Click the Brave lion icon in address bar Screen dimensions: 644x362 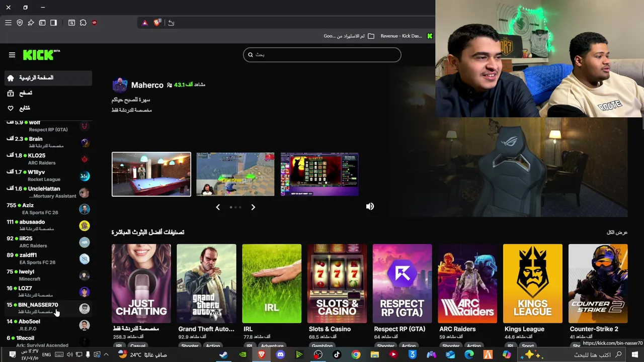point(157,23)
